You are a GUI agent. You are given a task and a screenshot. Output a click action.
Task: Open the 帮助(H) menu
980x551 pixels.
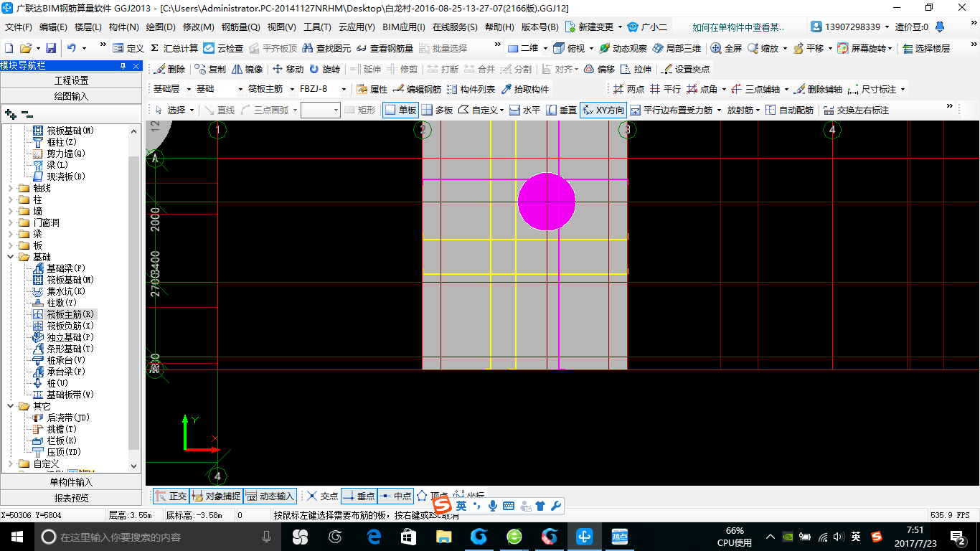pos(499,27)
